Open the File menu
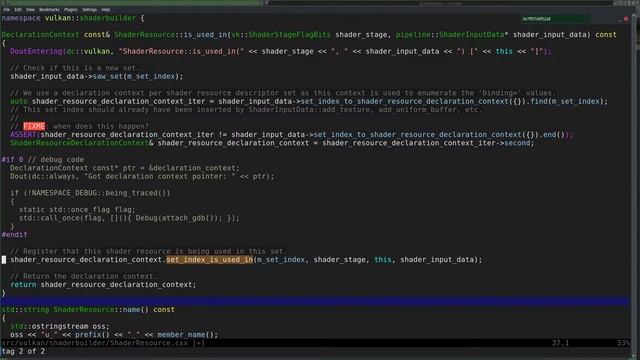Image resolution: width=640 pixels, height=360 pixels. point(7,9)
